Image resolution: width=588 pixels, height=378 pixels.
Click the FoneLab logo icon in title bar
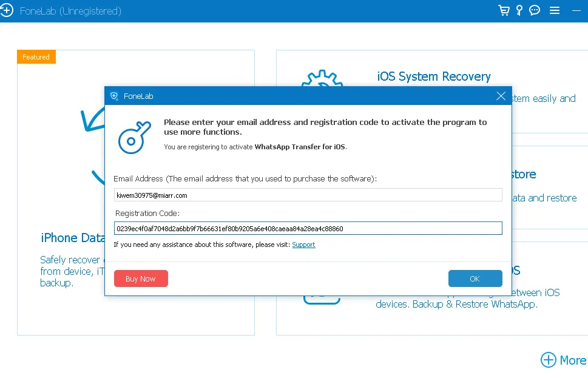[6, 11]
